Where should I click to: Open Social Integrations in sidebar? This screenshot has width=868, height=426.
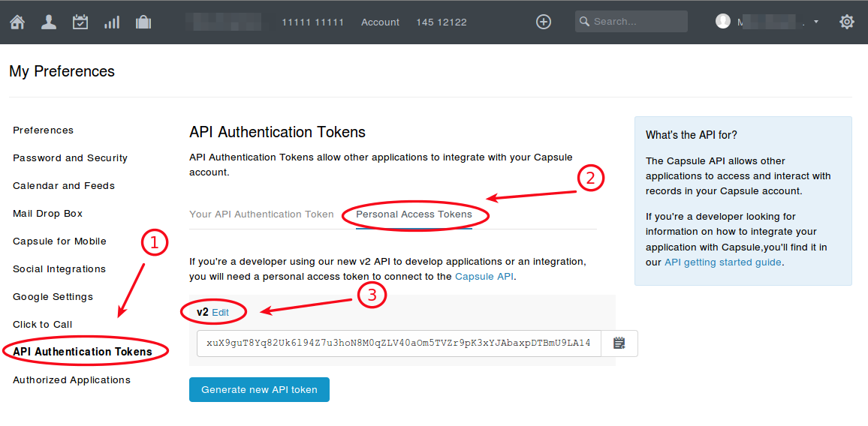(x=59, y=269)
